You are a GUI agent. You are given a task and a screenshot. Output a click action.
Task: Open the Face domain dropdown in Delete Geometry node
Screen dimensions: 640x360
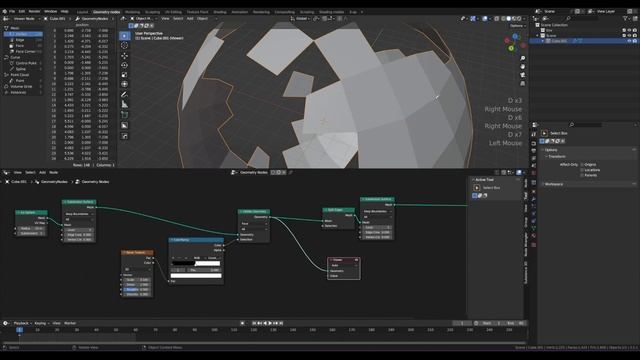pos(254,224)
